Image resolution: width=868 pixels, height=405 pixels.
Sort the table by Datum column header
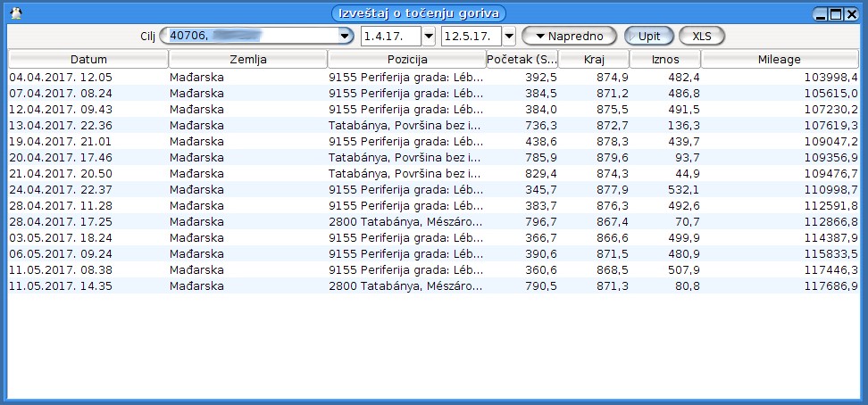click(88, 59)
